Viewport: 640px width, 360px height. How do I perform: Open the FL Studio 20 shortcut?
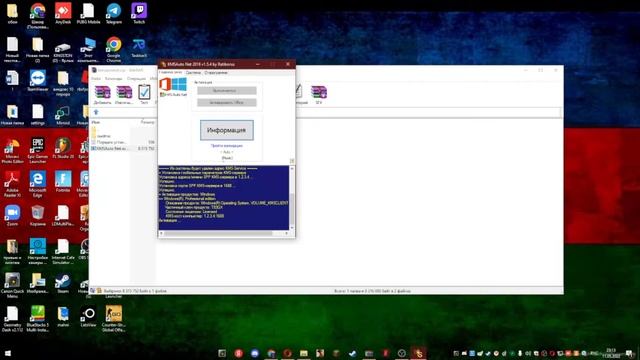pyautogui.click(x=63, y=149)
